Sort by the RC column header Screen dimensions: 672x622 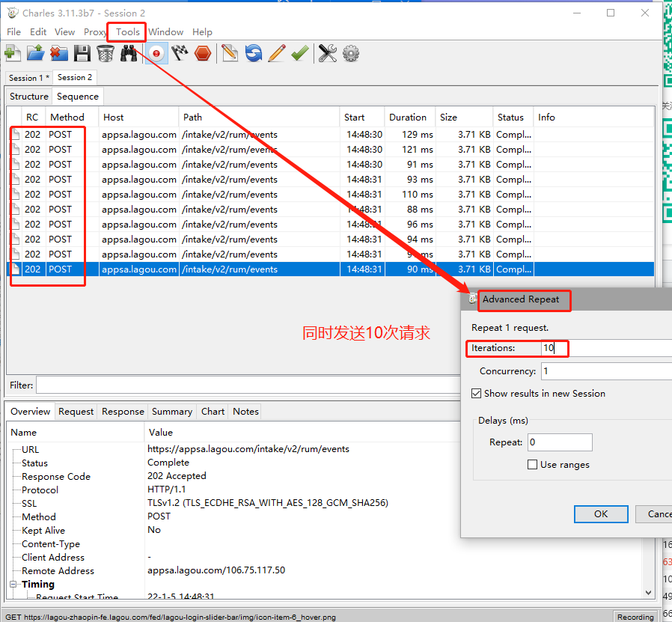pos(32,118)
